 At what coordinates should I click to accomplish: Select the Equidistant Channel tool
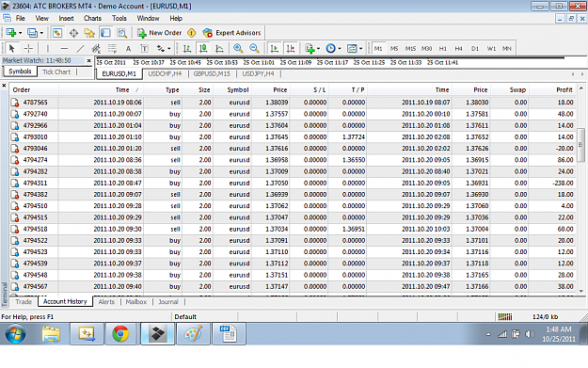click(x=96, y=48)
